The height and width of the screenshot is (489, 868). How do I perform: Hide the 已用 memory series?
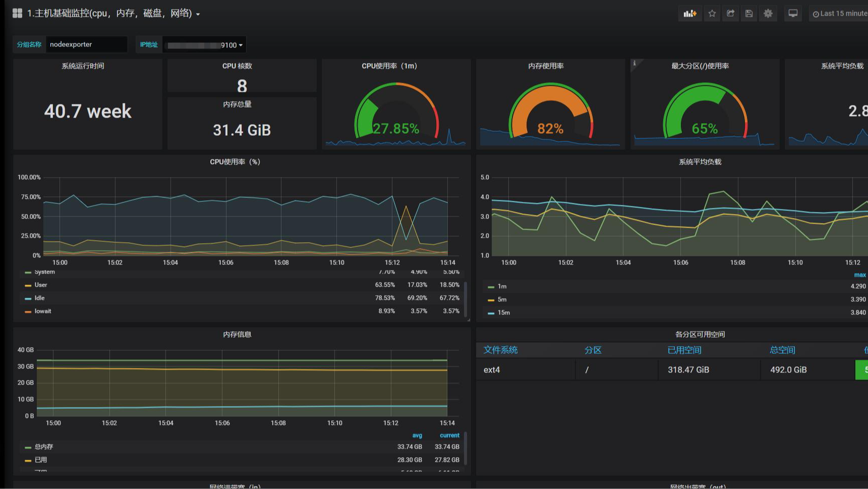click(40, 459)
